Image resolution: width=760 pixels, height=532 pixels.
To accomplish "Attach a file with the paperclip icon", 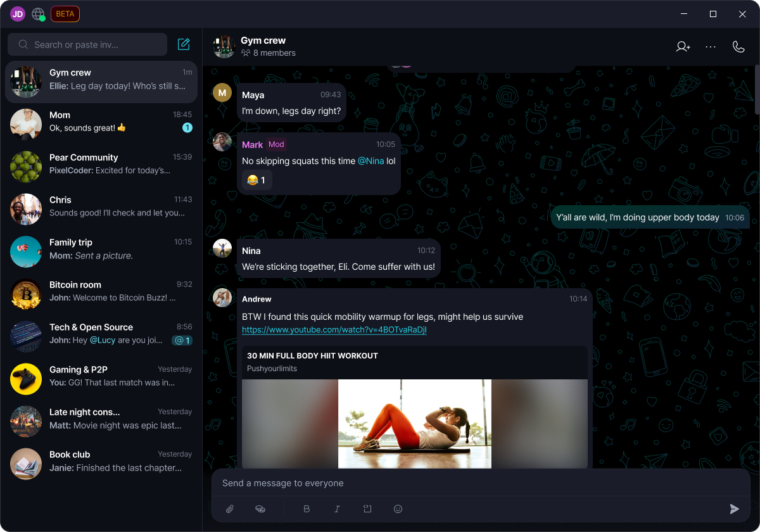I will pyautogui.click(x=230, y=509).
